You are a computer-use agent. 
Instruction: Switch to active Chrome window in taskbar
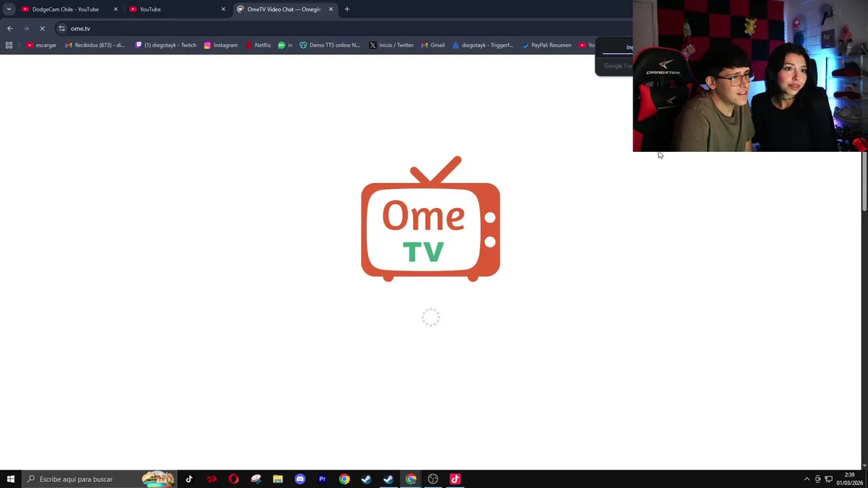411,479
